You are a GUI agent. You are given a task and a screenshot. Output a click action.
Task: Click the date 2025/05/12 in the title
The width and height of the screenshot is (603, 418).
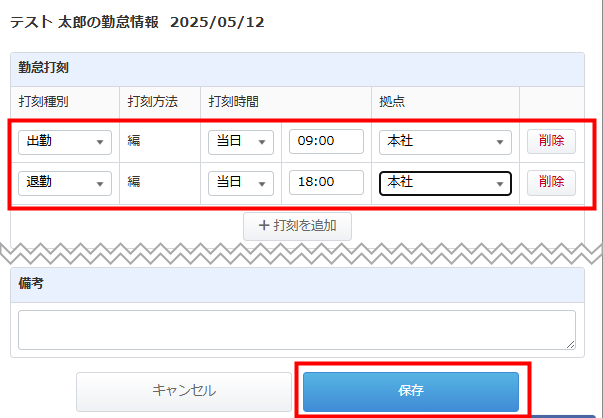217,22
